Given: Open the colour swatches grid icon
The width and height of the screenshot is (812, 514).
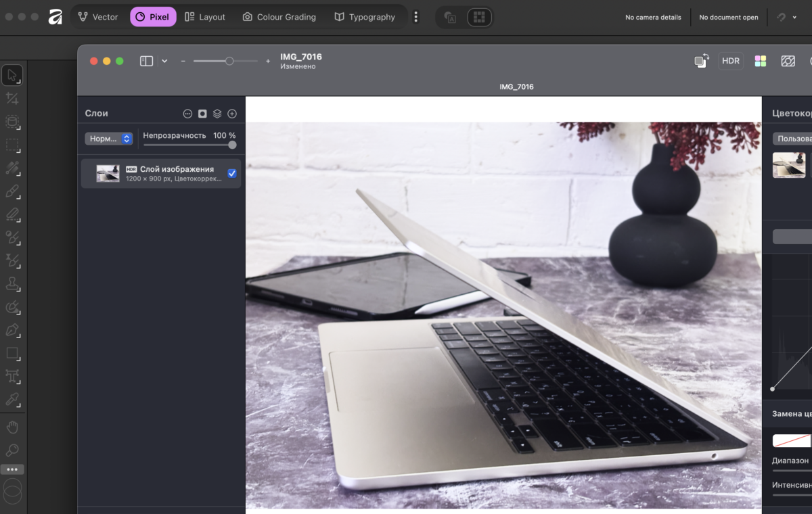Looking at the screenshot, I should [760, 61].
